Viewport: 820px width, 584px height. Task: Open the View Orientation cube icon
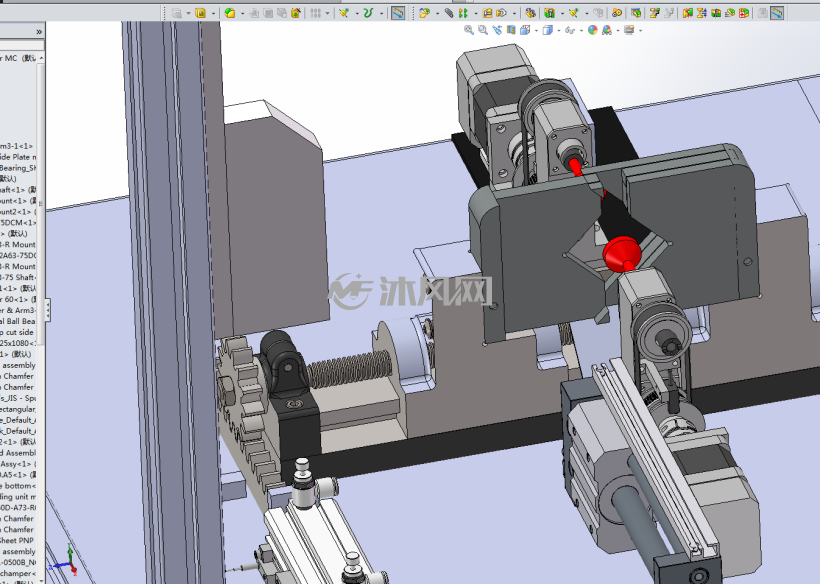coord(525,30)
